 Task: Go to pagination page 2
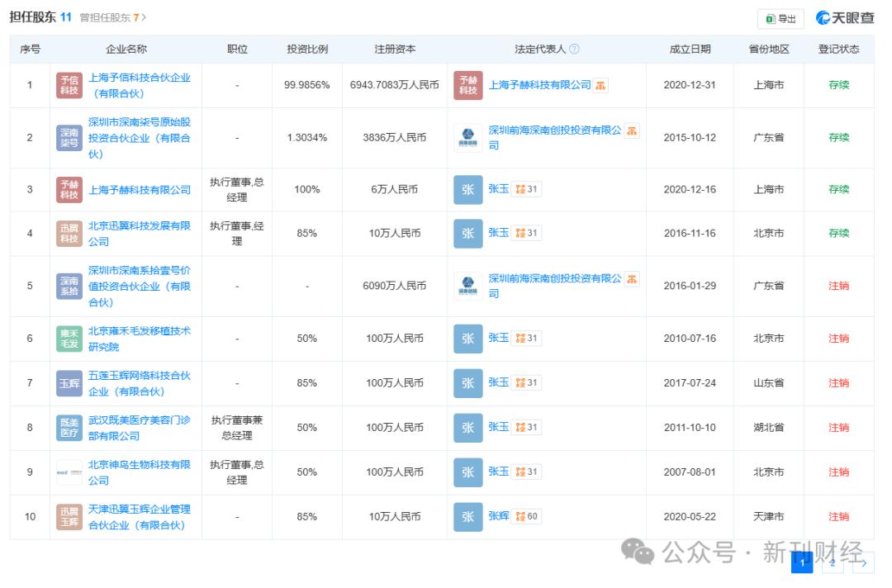click(833, 562)
